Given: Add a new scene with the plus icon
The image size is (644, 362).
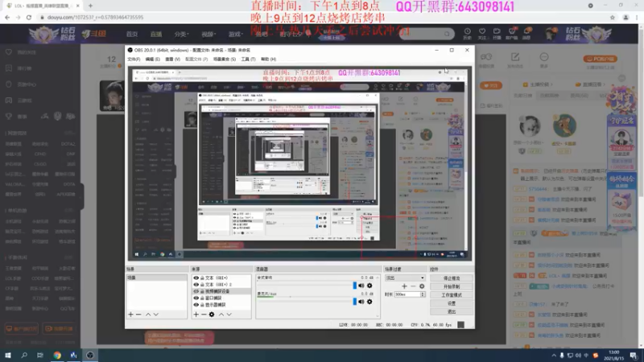Looking at the screenshot, I should click(130, 315).
